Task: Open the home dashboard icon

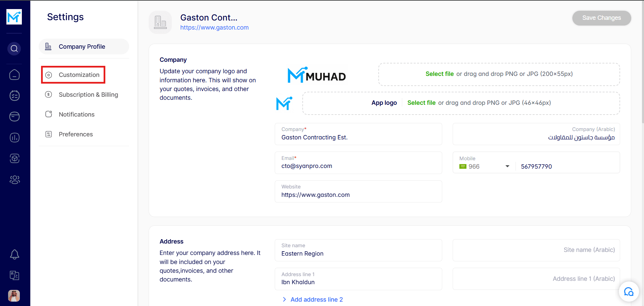Action: click(x=14, y=75)
